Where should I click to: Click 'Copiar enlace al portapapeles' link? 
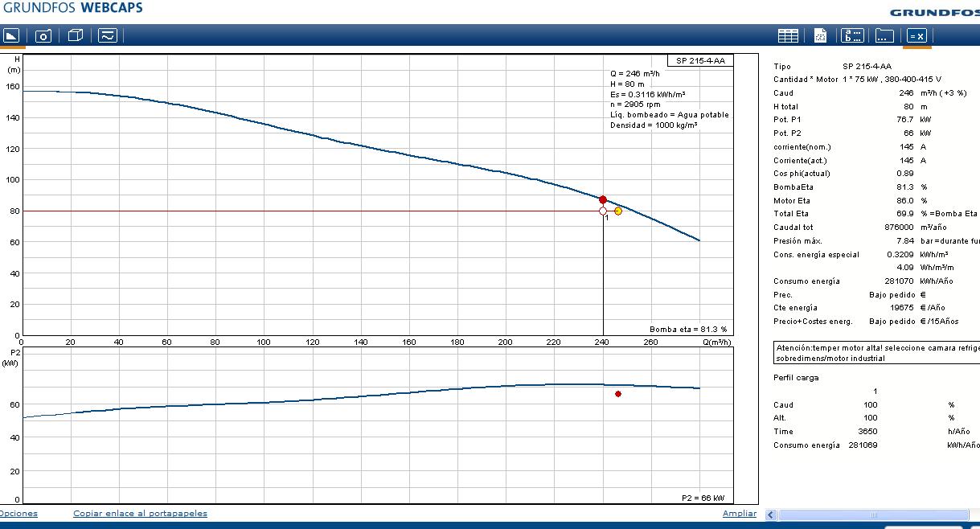(140, 513)
